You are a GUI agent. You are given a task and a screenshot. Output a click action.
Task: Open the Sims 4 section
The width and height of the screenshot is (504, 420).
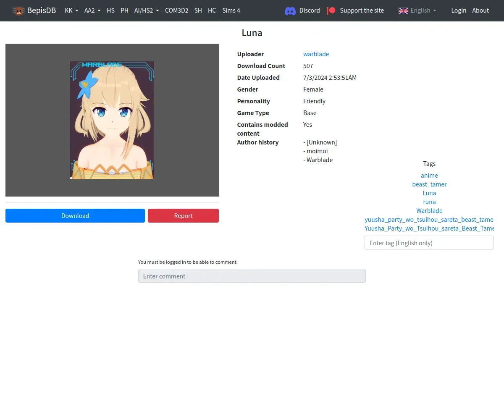pyautogui.click(x=231, y=10)
